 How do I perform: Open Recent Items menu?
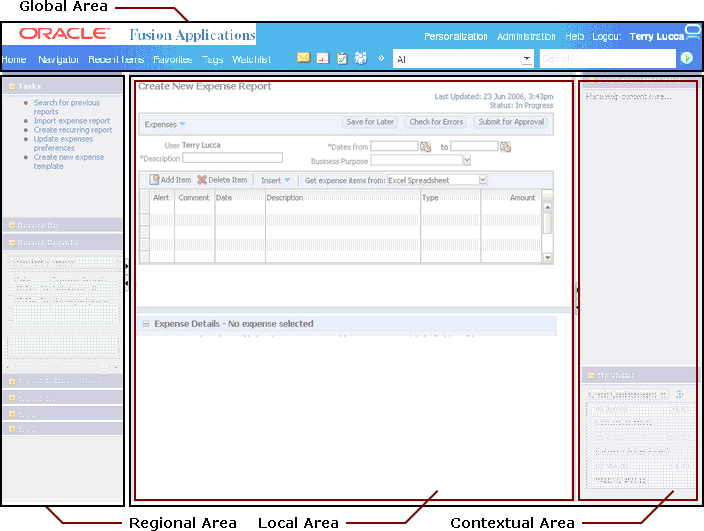click(x=116, y=59)
